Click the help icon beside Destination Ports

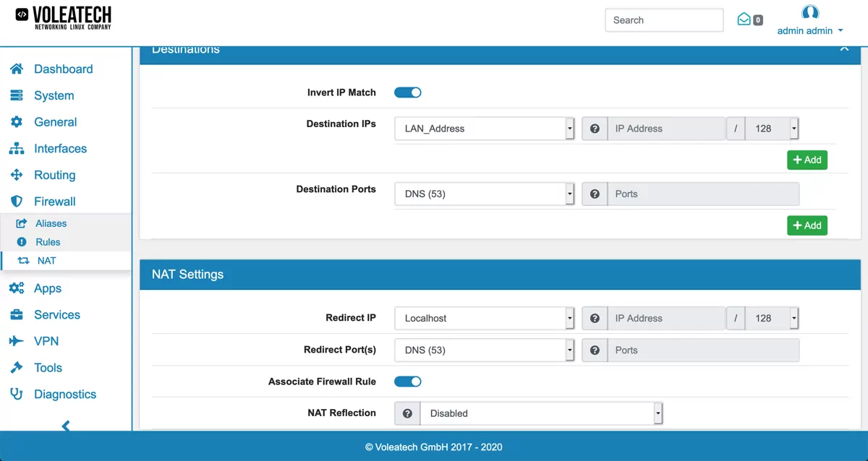pos(595,194)
